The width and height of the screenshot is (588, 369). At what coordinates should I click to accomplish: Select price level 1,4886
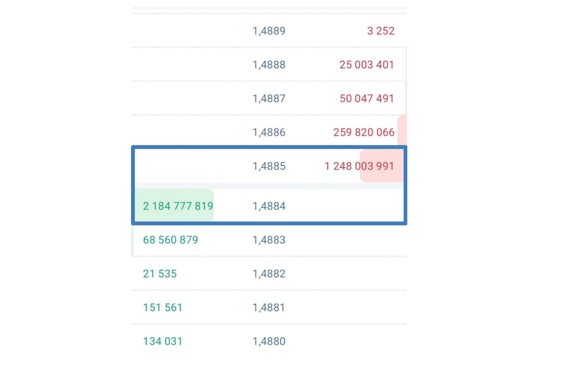(269, 132)
